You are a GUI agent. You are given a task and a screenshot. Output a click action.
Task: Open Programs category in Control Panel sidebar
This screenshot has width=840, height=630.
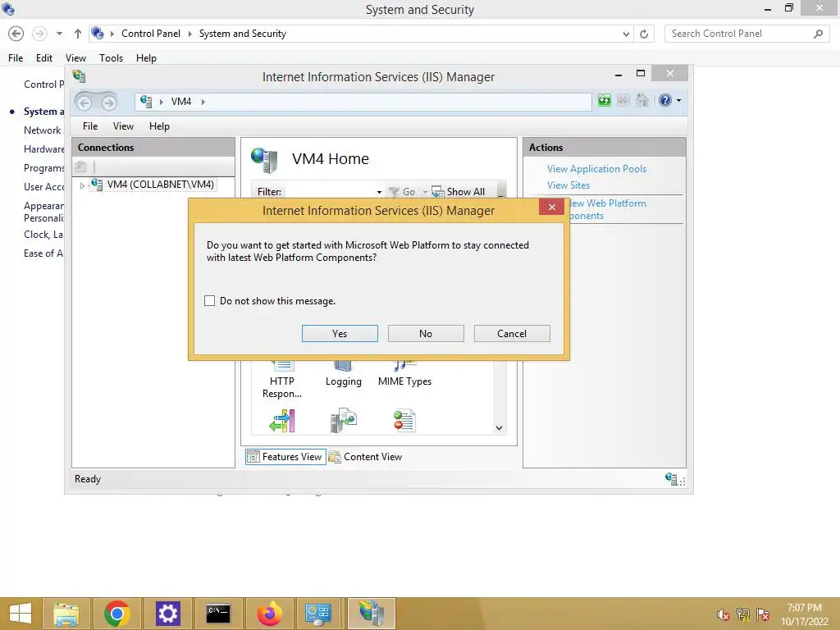point(44,167)
